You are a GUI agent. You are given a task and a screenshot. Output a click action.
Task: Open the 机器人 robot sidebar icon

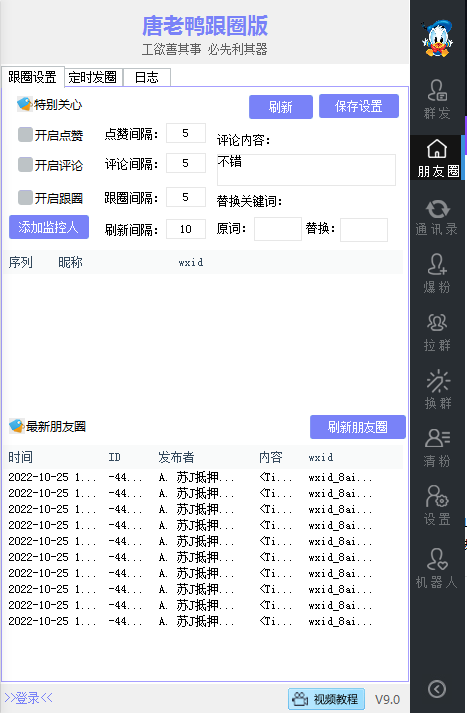tap(437, 568)
